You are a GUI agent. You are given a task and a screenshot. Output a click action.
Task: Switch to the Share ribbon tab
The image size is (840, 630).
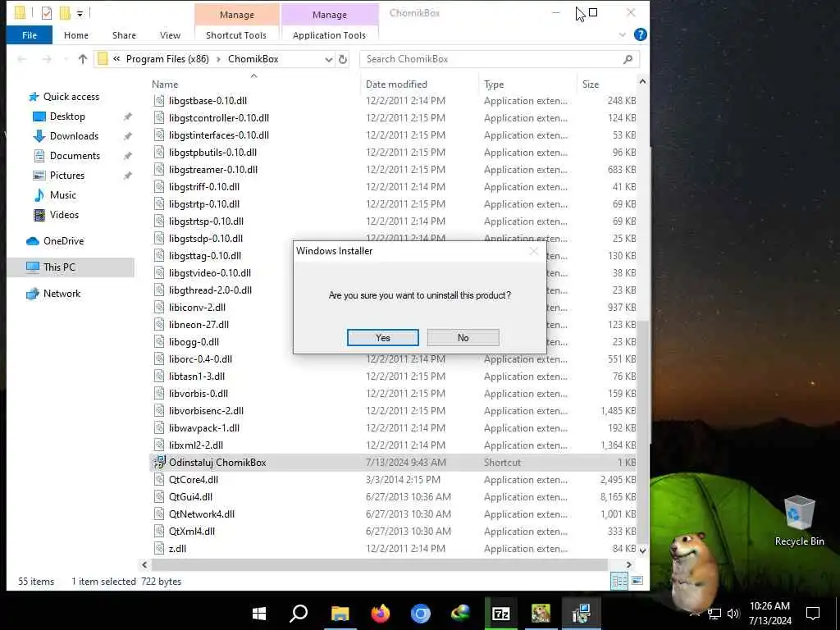pyautogui.click(x=124, y=35)
